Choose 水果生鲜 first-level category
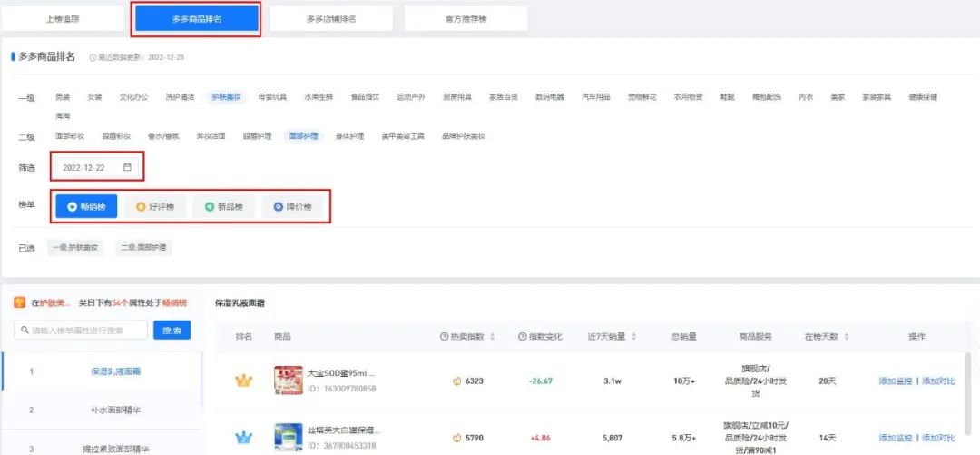Screen dimensions: 980x455 (318, 97)
